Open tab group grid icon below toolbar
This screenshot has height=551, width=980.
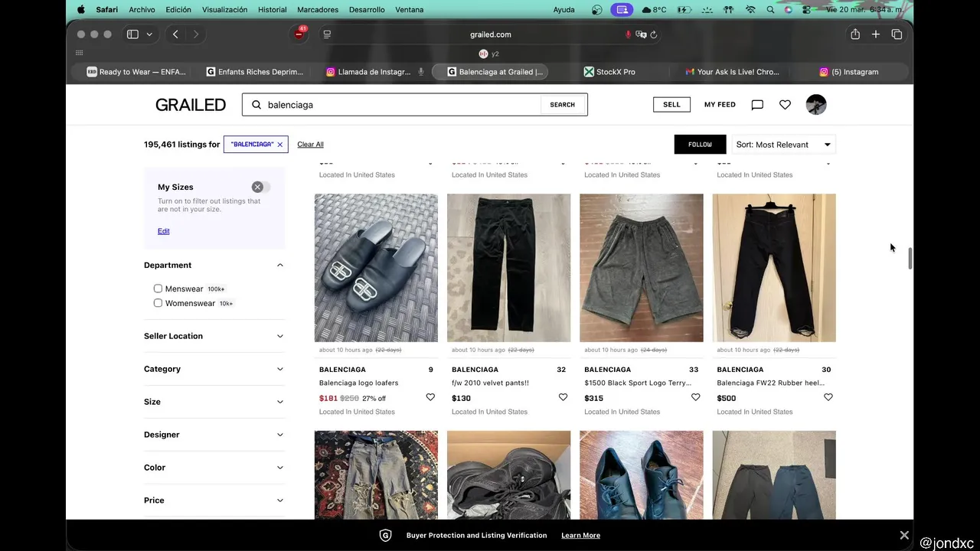(x=79, y=53)
